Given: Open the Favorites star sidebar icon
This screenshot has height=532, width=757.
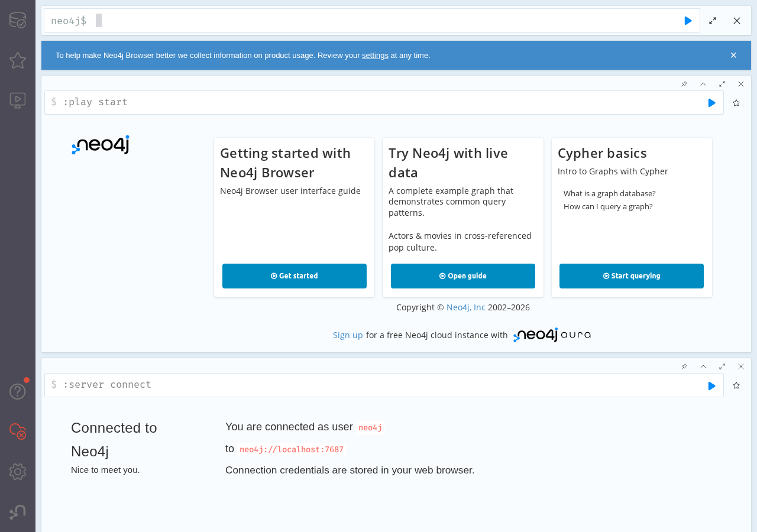Looking at the screenshot, I should tap(18, 60).
